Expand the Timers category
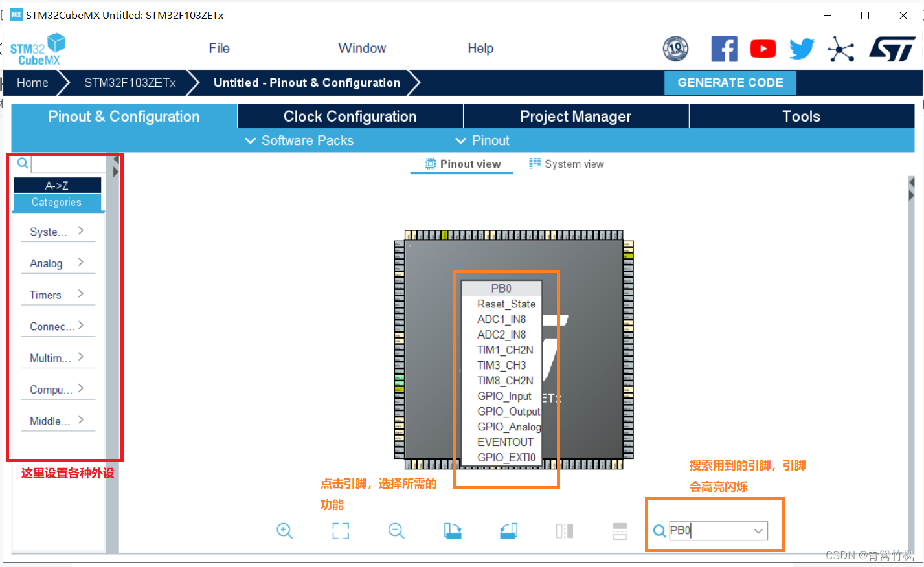 [58, 295]
